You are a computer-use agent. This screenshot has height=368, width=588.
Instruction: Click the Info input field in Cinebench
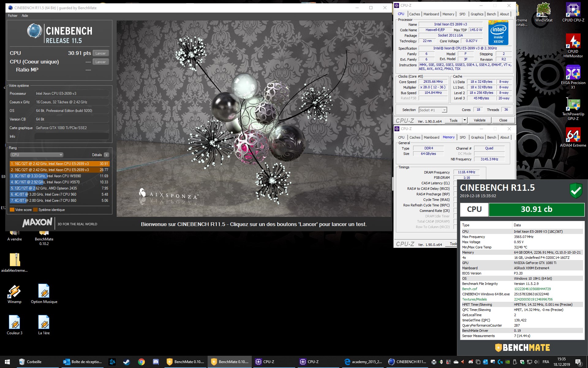(x=72, y=136)
